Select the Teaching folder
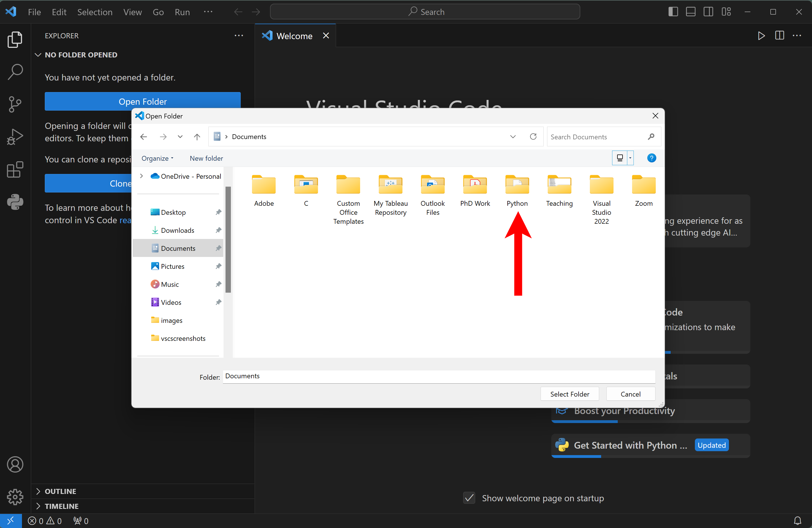Screen dimensions: 812x528 pyautogui.click(x=559, y=191)
